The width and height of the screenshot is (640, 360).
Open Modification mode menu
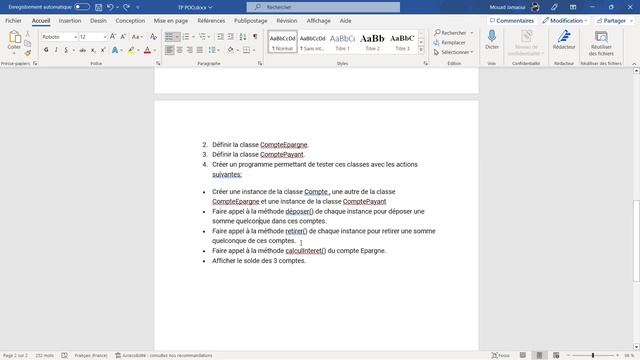point(565,20)
